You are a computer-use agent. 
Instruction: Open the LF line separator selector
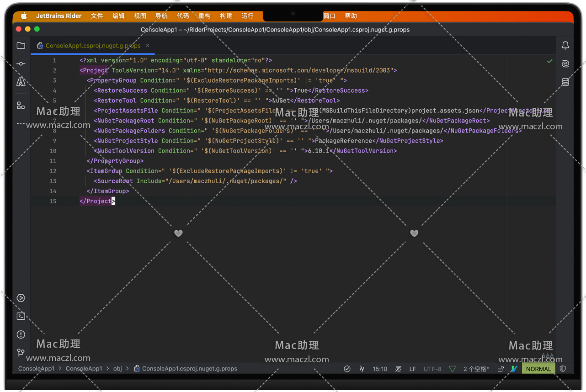click(x=413, y=369)
